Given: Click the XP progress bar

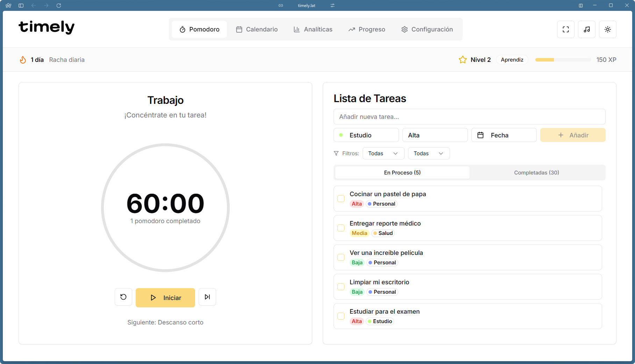Looking at the screenshot, I should pyautogui.click(x=563, y=60).
